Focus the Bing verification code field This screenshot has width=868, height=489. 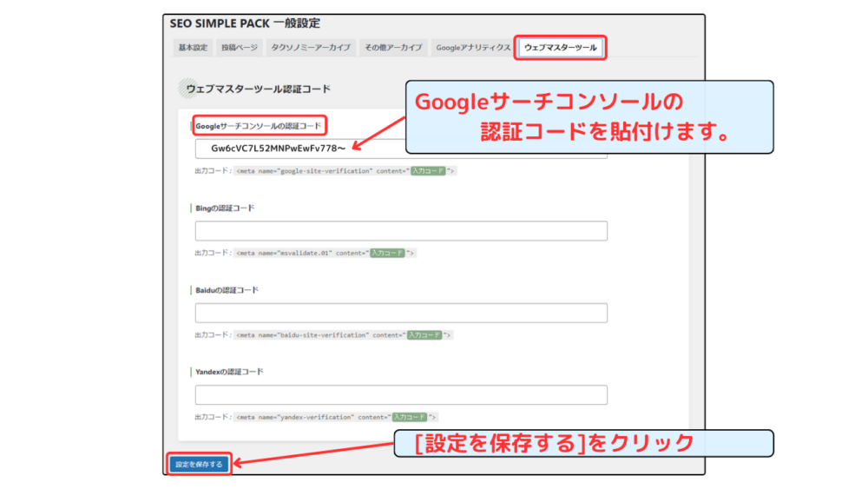[x=401, y=231]
